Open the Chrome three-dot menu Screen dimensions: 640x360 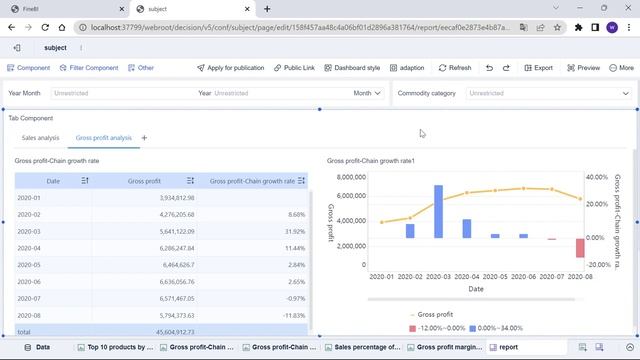tap(629, 27)
